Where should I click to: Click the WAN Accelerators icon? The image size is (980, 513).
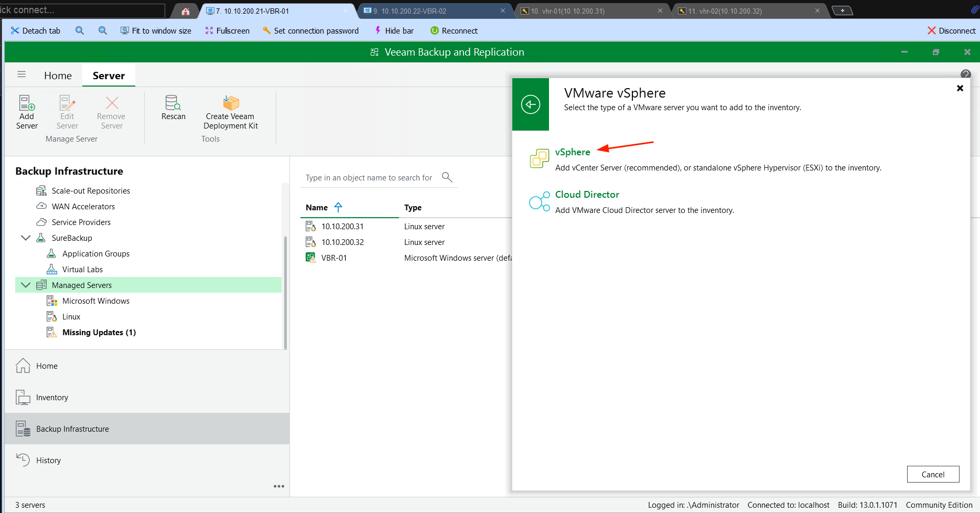tap(41, 206)
